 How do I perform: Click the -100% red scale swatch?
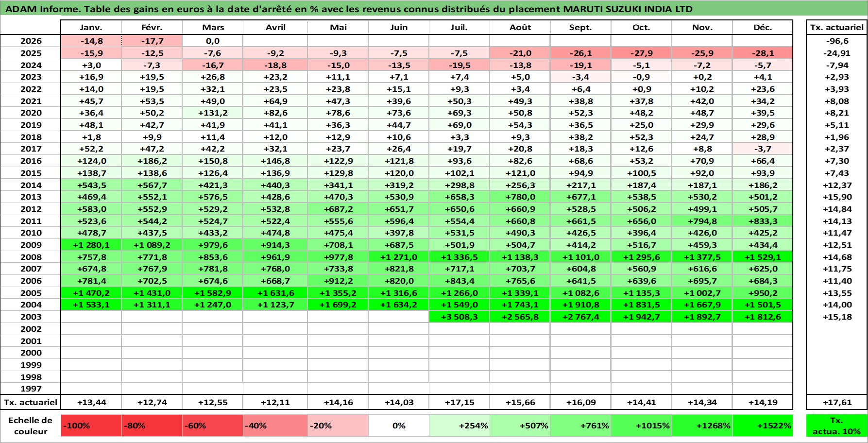pos(91,426)
